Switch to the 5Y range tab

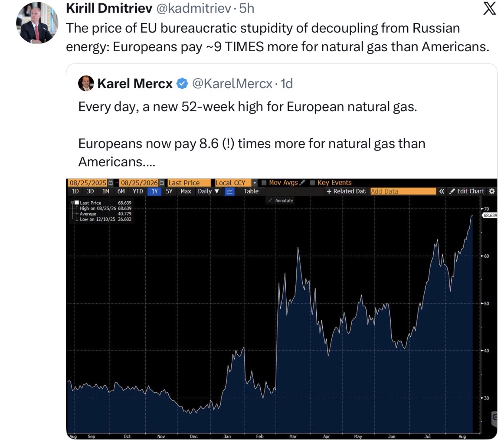[169, 191]
